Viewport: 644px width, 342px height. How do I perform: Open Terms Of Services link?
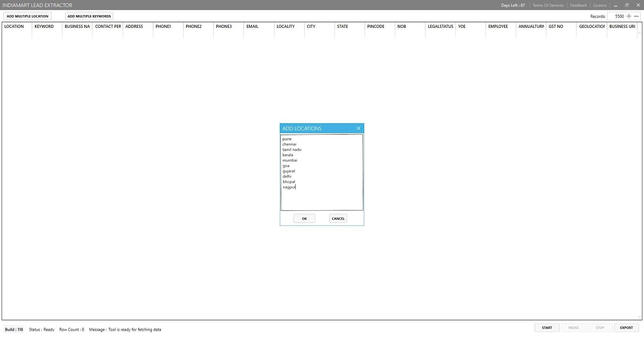[548, 5]
